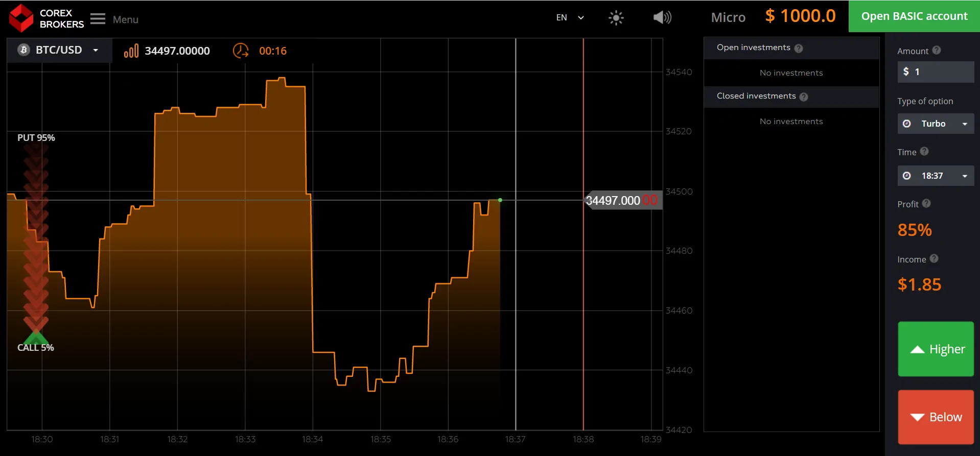Click help icon next to Closed investments

[x=804, y=97]
